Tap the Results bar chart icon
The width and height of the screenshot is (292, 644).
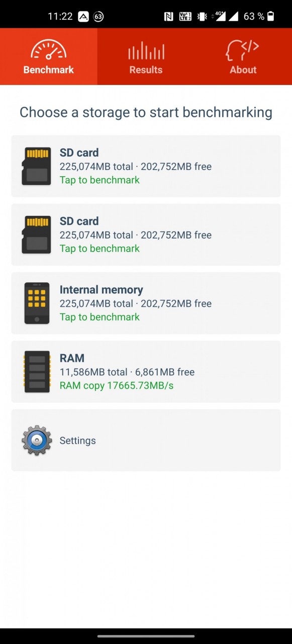(146, 50)
